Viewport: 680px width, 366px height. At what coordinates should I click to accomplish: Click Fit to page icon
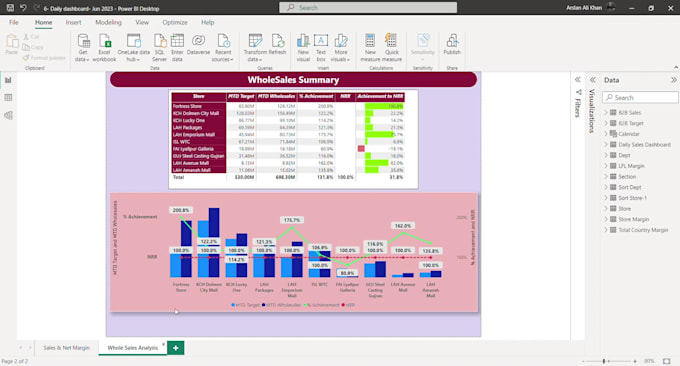pos(667,361)
